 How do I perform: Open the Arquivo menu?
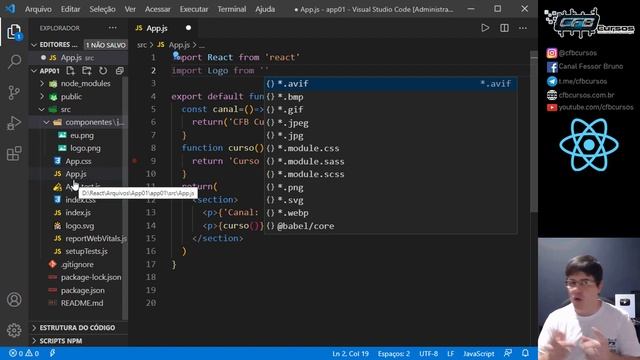[38, 9]
